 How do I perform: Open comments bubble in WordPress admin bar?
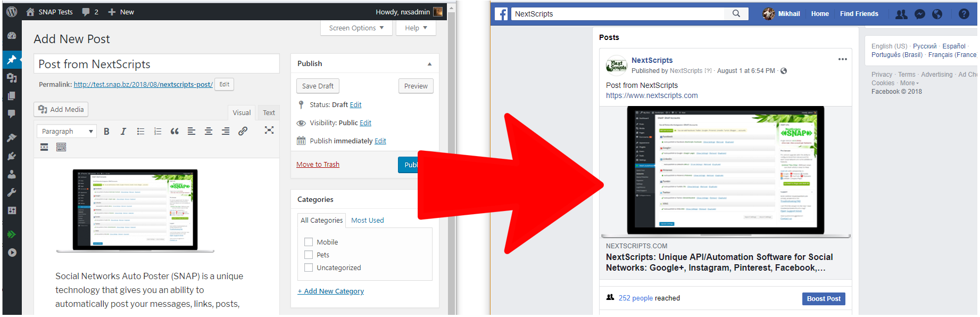[x=90, y=12]
